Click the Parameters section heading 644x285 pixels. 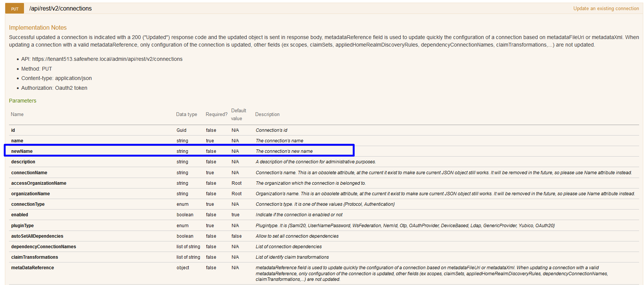(x=22, y=101)
